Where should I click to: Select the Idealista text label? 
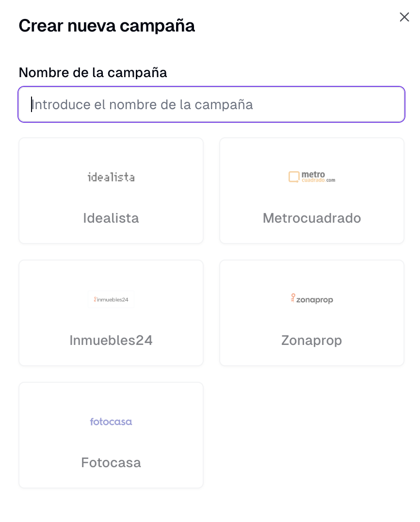[111, 218]
